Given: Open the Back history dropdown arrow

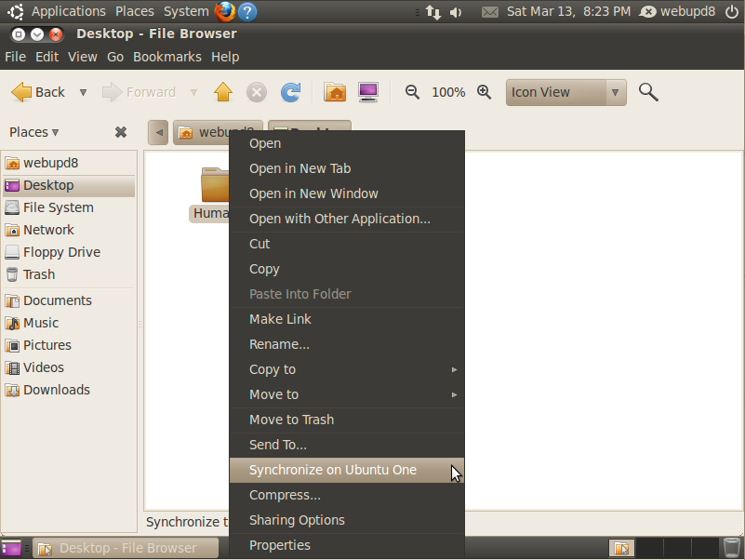Looking at the screenshot, I should pos(83,92).
